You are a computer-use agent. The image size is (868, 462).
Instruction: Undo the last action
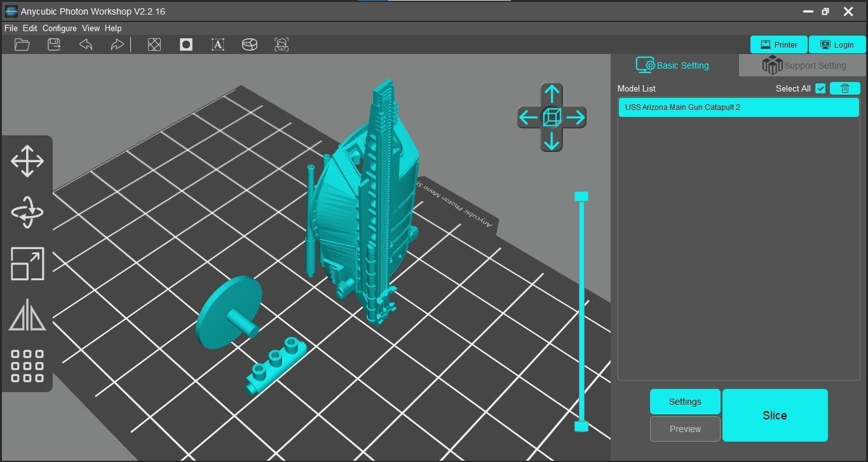[x=86, y=44]
